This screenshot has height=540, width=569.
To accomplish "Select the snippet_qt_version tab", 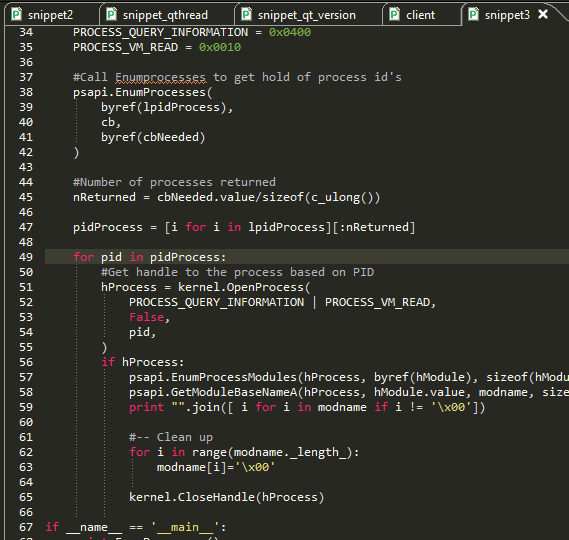I will [307, 15].
